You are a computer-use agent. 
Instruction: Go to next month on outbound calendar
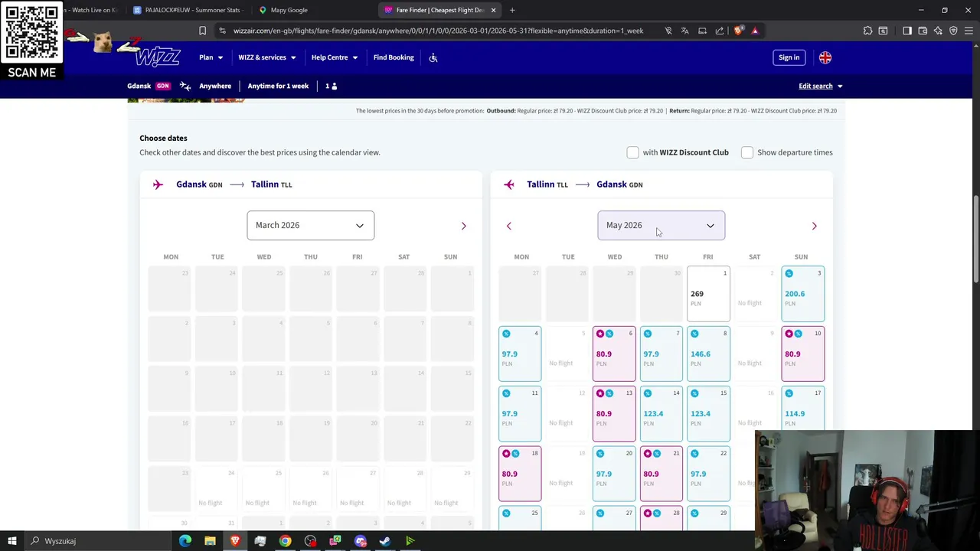click(463, 226)
